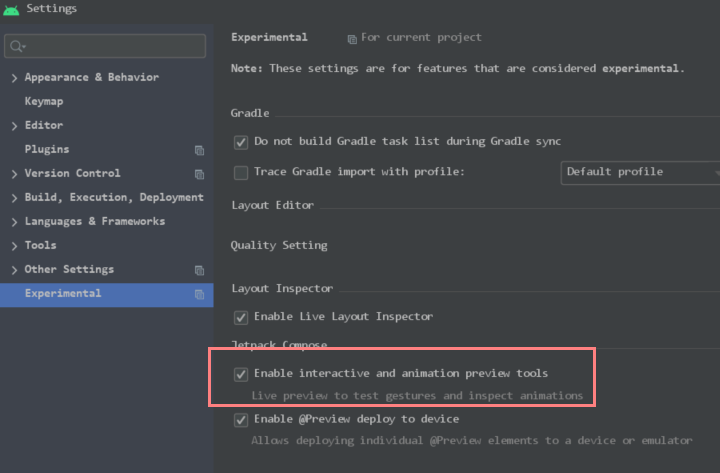The image size is (720, 473).
Task: Select Experimental settings category
Action: pos(107,294)
